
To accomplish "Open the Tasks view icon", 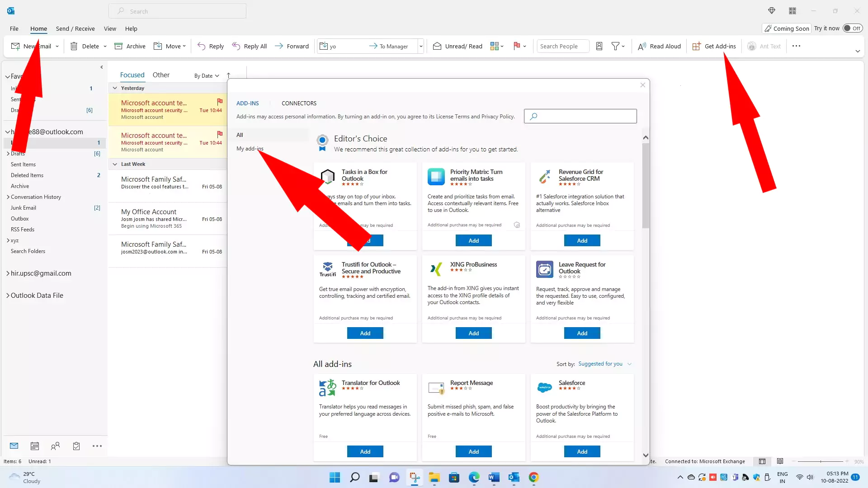I will (x=76, y=446).
